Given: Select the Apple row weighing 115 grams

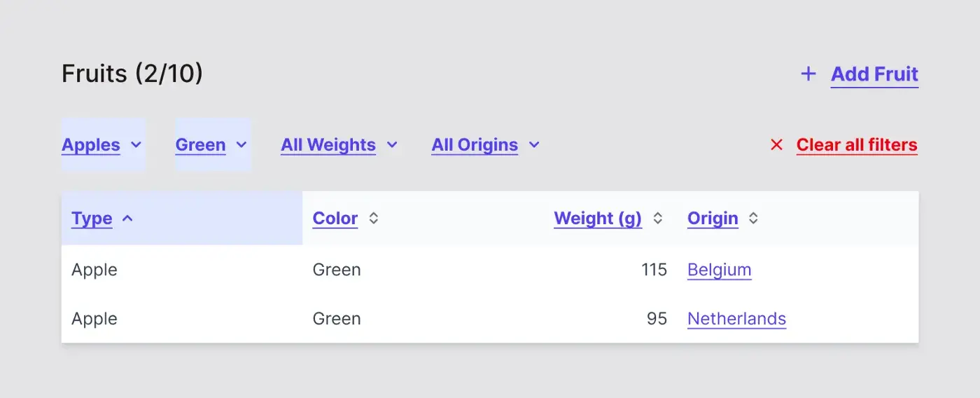Looking at the screenshot, I should coord(94,270).
